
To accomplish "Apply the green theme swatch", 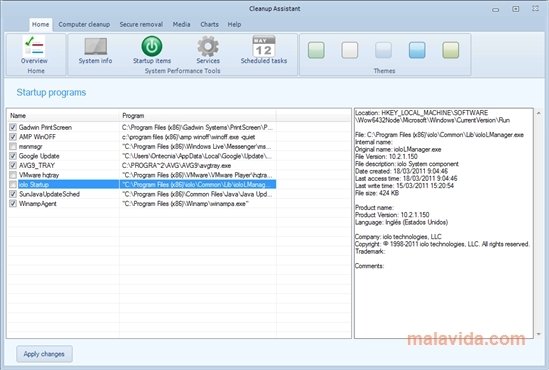I will pyautogui.click(x=316, y=50).
